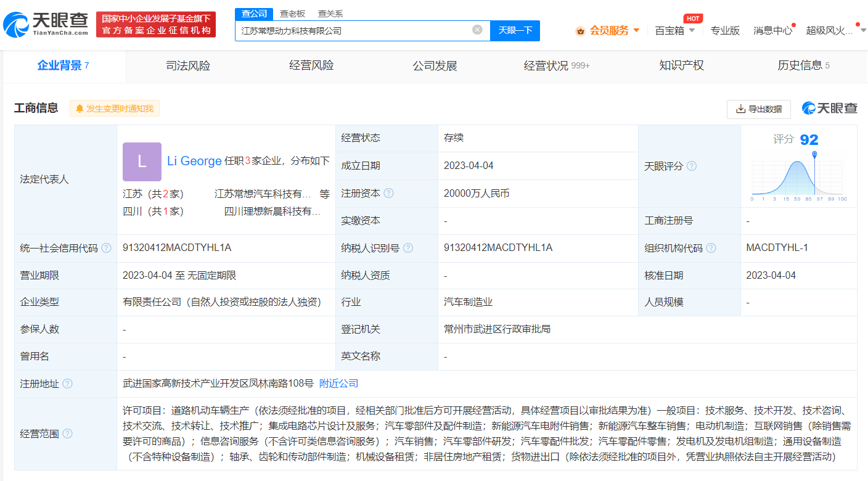Screen dimensions: 868x481
Task: Expand the 百宝箱 dropdown
Action: tap(692, 30)
